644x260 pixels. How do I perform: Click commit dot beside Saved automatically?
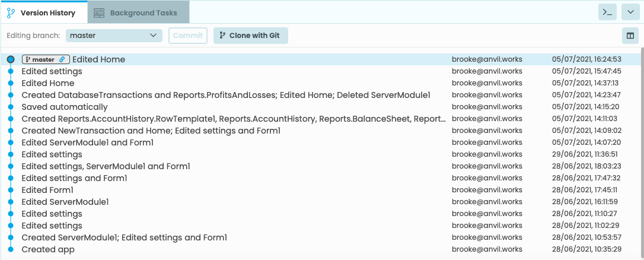11,107
